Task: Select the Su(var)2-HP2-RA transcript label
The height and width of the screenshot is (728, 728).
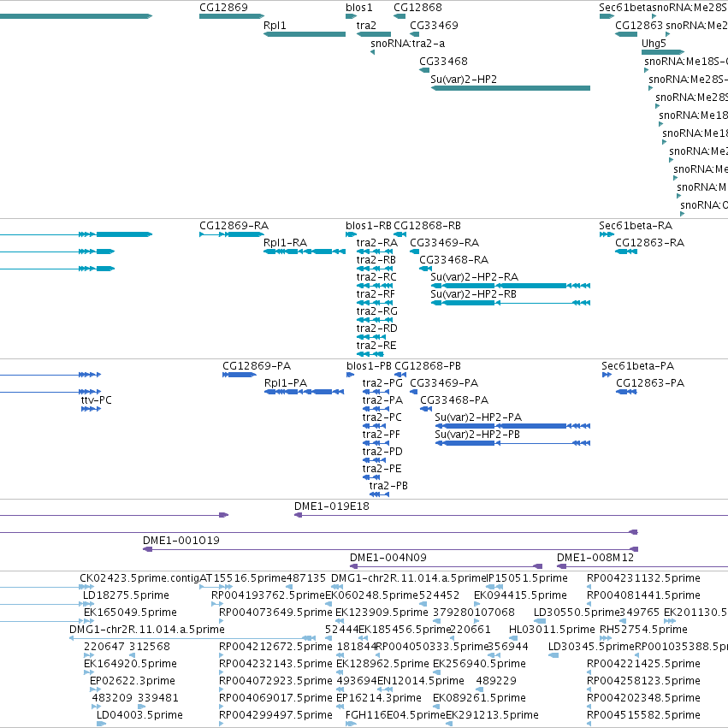Action: coord(475,277)
